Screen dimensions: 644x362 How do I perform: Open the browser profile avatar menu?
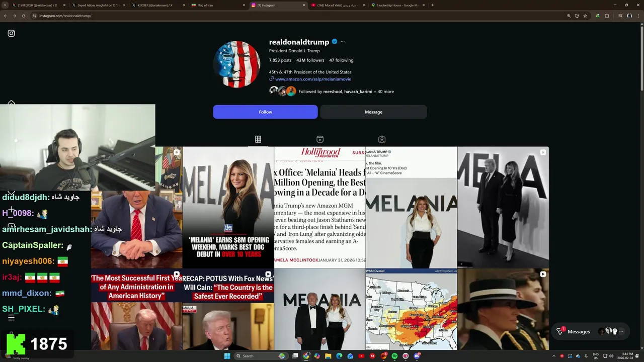point(629,16)
